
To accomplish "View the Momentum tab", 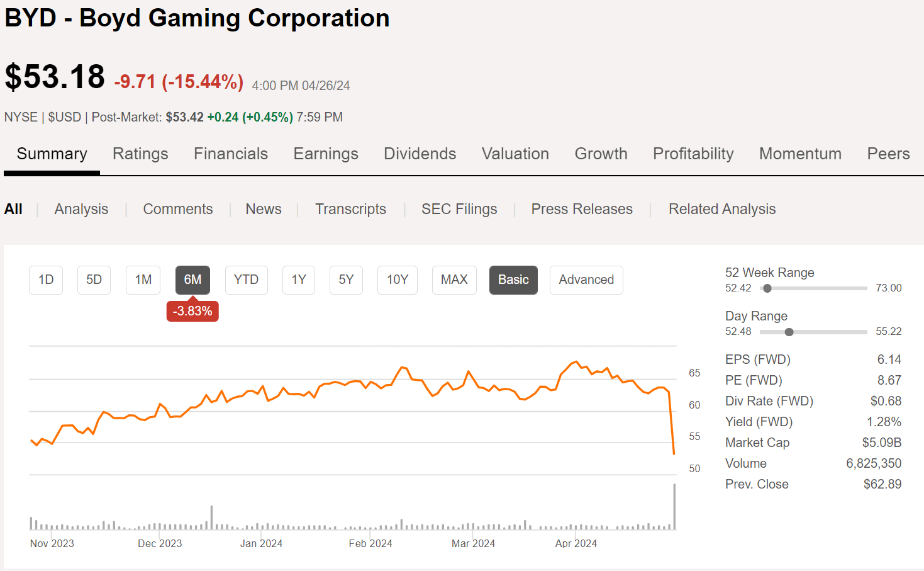I will 799,154.
